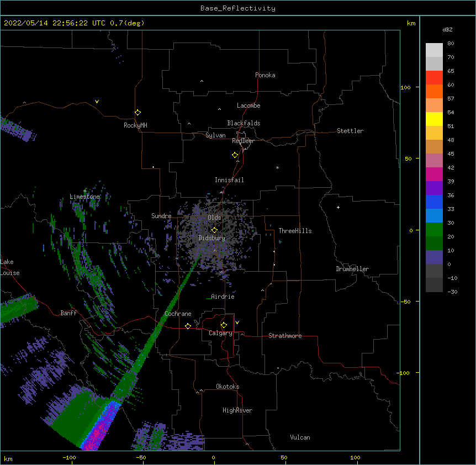Click the 100 tick label on right axis
This screenshot has width=476, height=465.
click(x=405, y=87)
